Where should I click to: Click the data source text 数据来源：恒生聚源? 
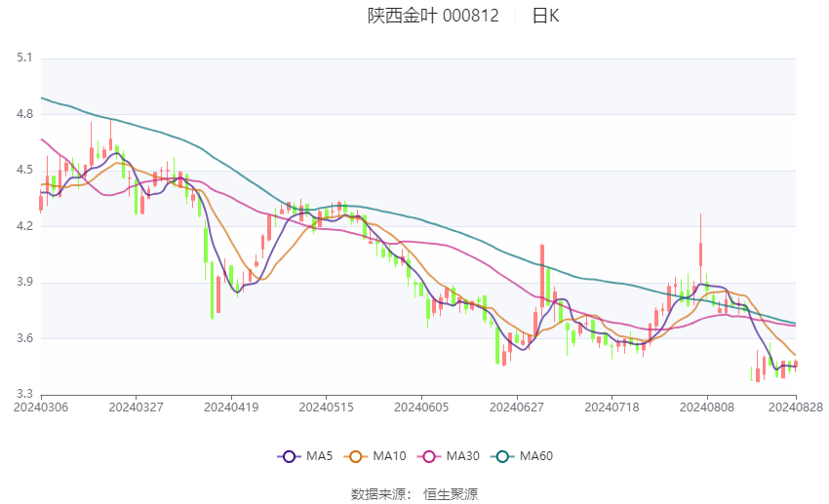click(x=414, y=494)
